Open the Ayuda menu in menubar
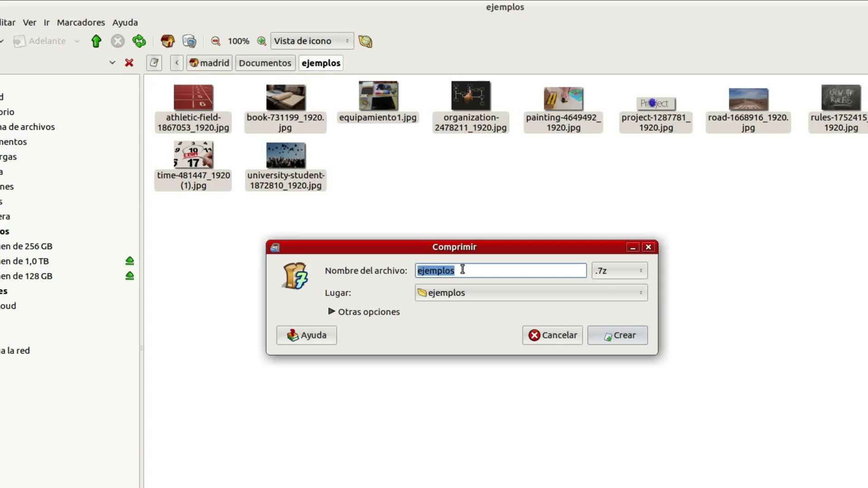Screen dimensions: 868x488 125,23
